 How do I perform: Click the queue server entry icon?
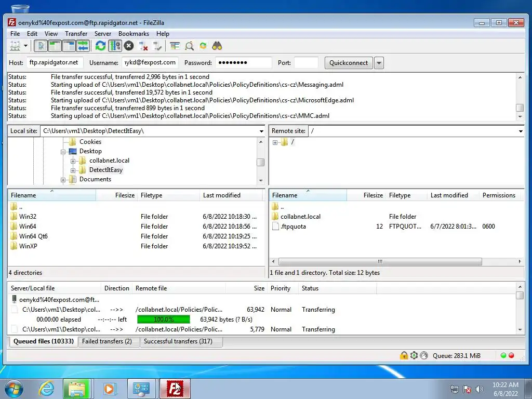point(14,299)
